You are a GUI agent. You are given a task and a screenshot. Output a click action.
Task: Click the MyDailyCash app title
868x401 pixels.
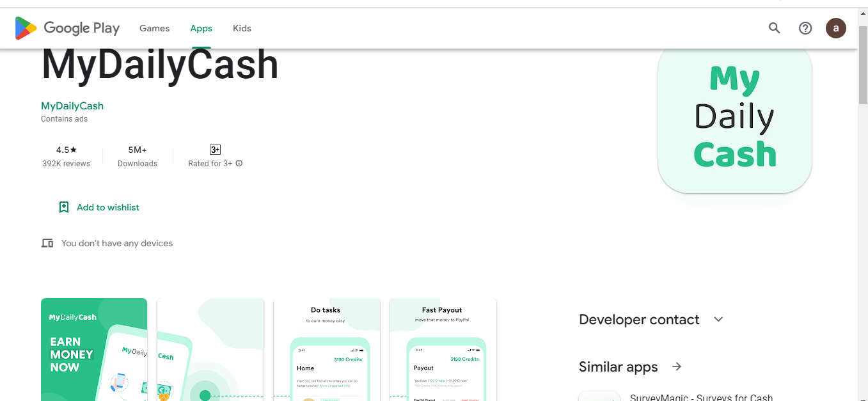point(160,64)
